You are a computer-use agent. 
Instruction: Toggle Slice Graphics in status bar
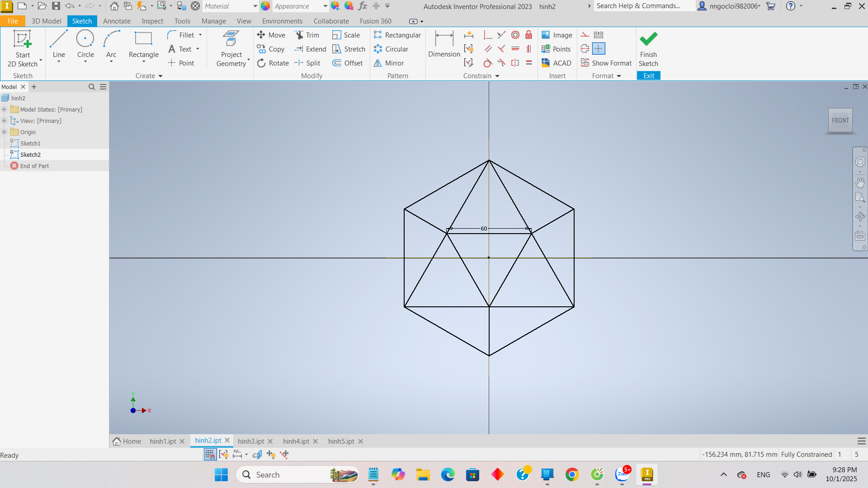tap(257, 454)
